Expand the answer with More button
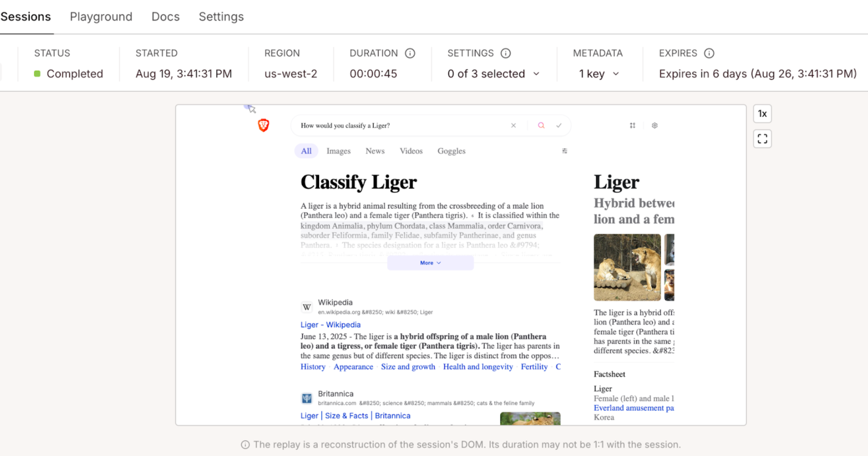 (430, 263)
